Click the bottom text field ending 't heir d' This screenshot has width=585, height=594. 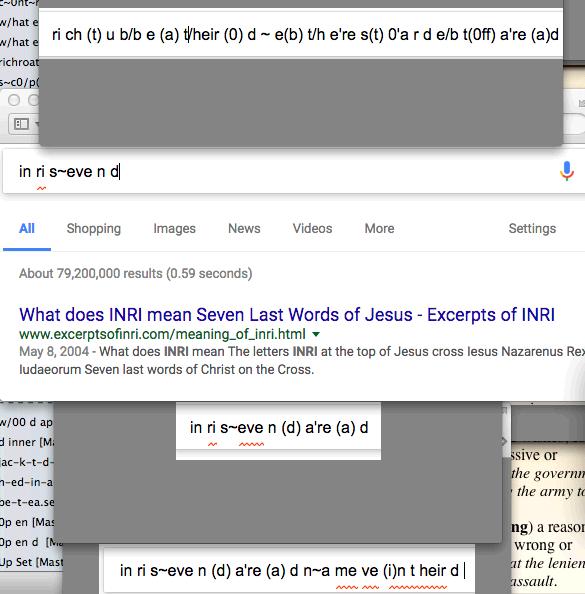[x=289, y=570]
